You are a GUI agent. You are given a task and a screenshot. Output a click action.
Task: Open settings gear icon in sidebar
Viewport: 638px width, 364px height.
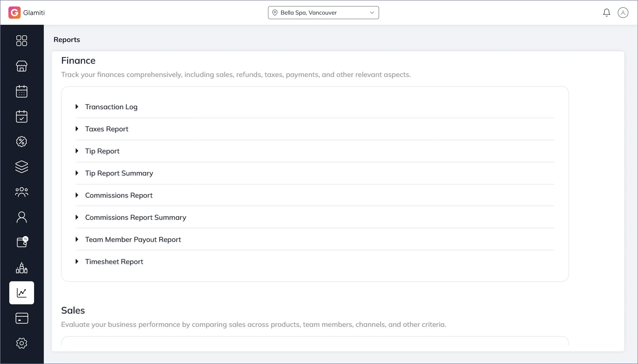21,343
